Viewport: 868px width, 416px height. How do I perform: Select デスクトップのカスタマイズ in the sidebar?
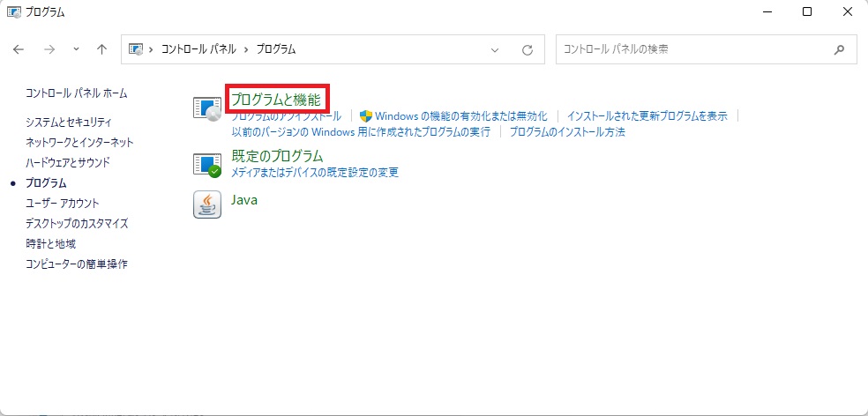pyautogui.click(x=77, y=224)
